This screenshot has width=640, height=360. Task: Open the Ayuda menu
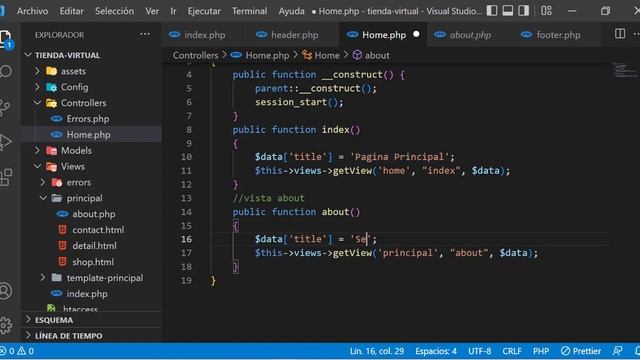coord(291,11)
